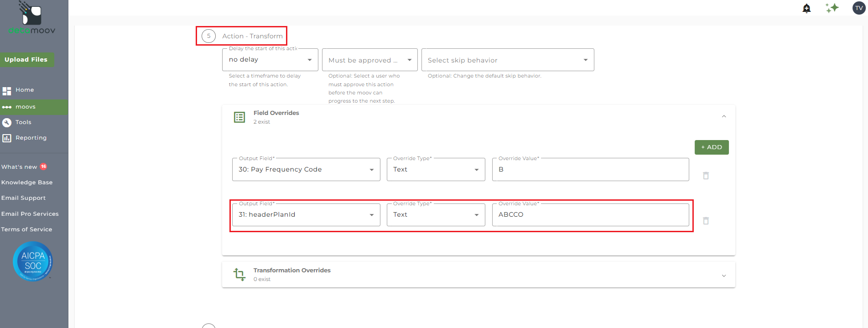This screenshot has height=328, width=868.
Task: Click the Upload Files button
Action: pos(26,60)
